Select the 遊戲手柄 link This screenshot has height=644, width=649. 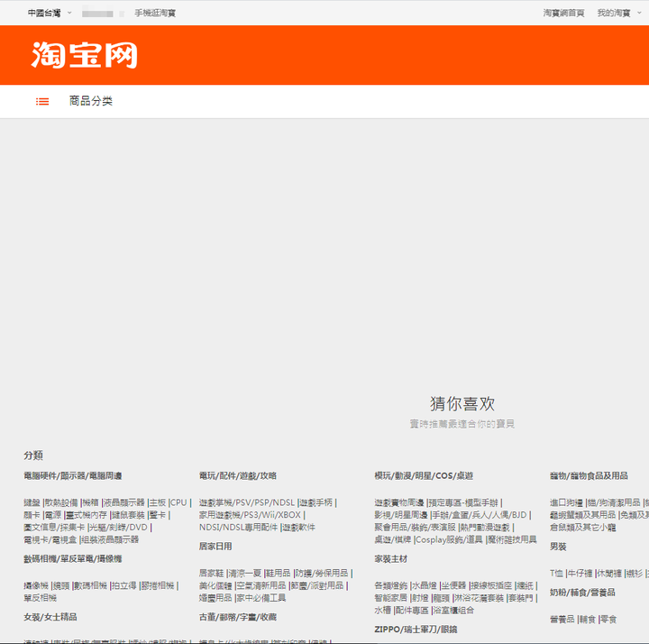[316, 502]
